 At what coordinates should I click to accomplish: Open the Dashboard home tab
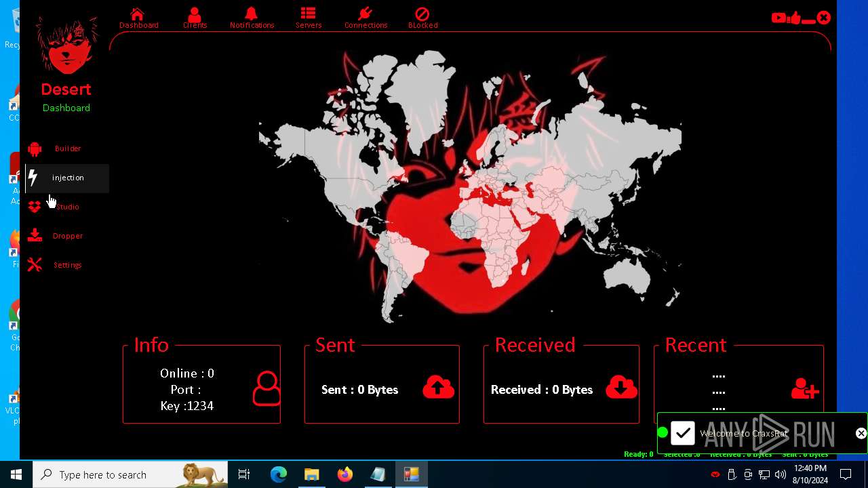coord(138,18)
